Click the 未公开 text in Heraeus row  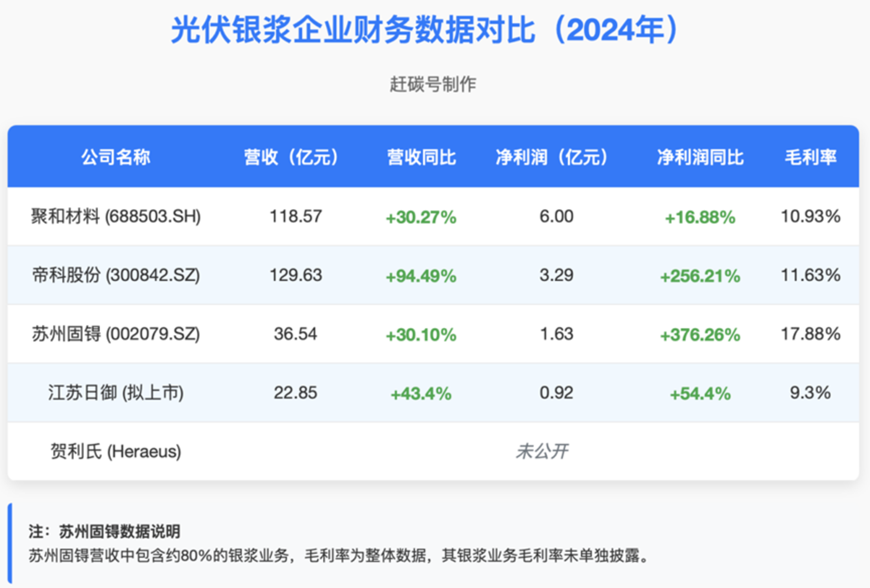[x=542, y=451]
